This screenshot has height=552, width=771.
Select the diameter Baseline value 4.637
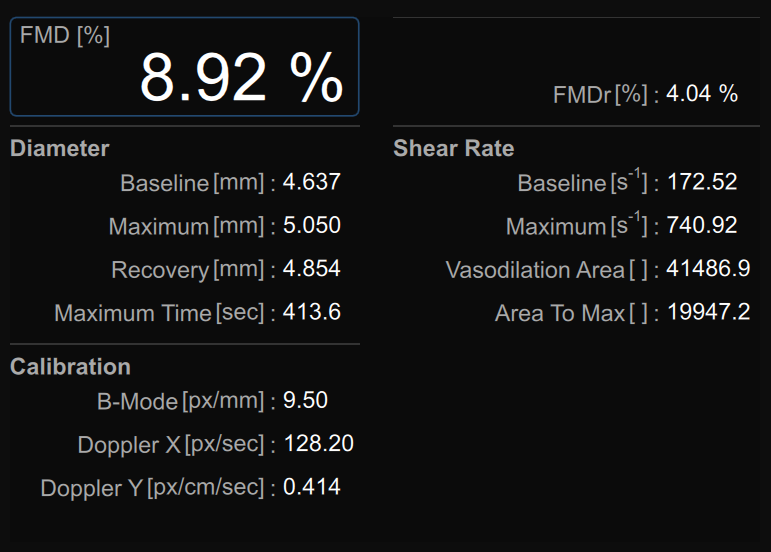(x=312, y=182)
